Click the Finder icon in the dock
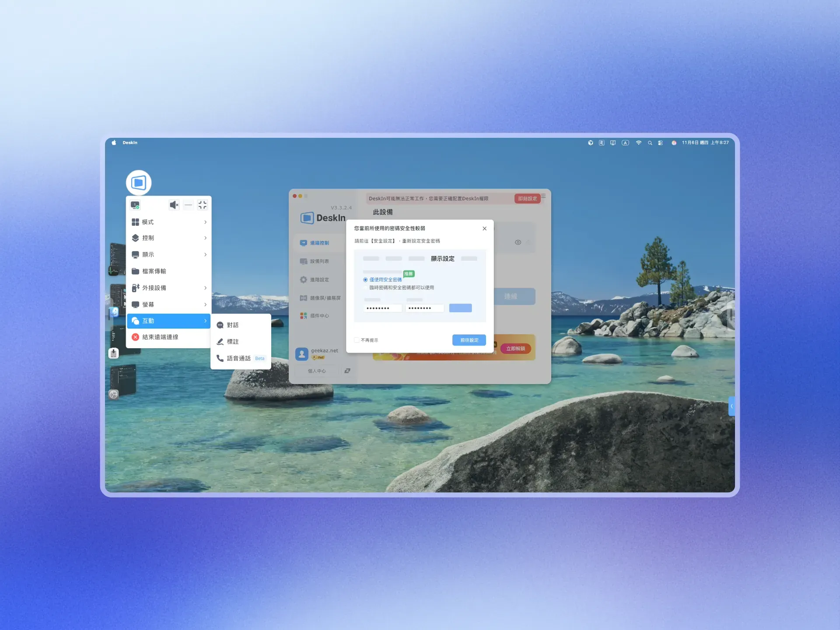 pyautogui.click(x=114, y=312)
